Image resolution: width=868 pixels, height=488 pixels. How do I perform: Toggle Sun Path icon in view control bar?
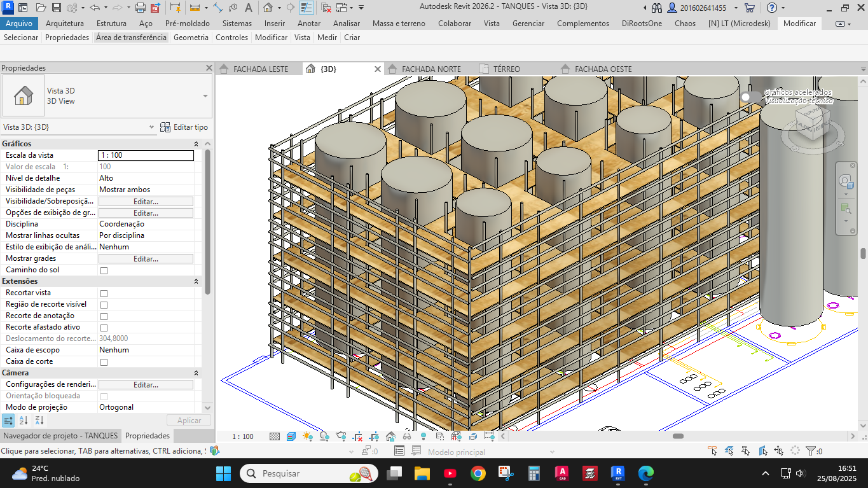coord(308,436)
